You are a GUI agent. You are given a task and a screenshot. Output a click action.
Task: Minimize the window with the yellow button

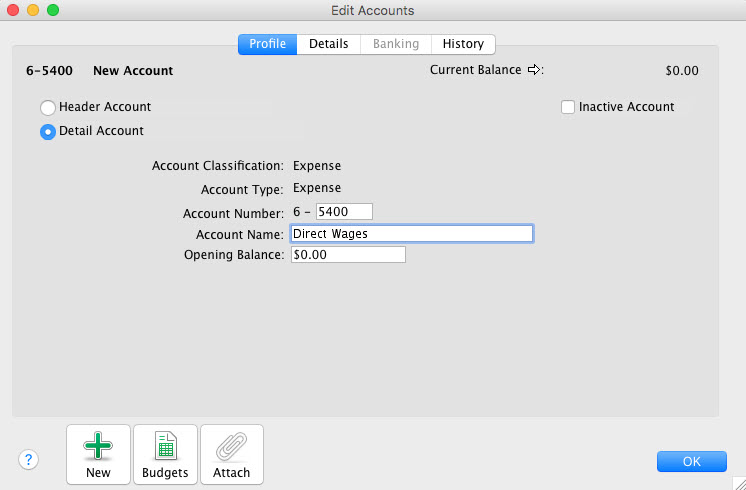pos(33,10)
